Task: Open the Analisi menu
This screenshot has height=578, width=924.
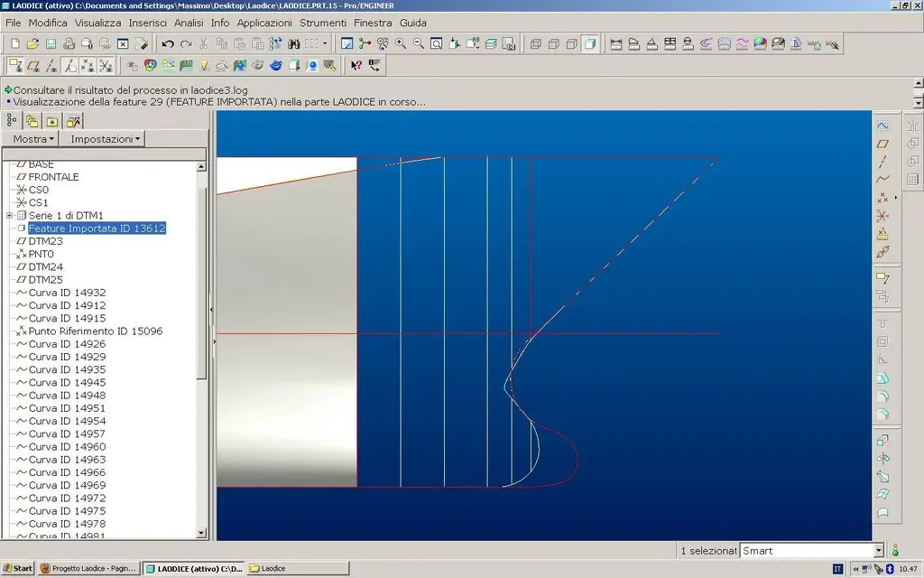Action: click(x=189, y=23)
